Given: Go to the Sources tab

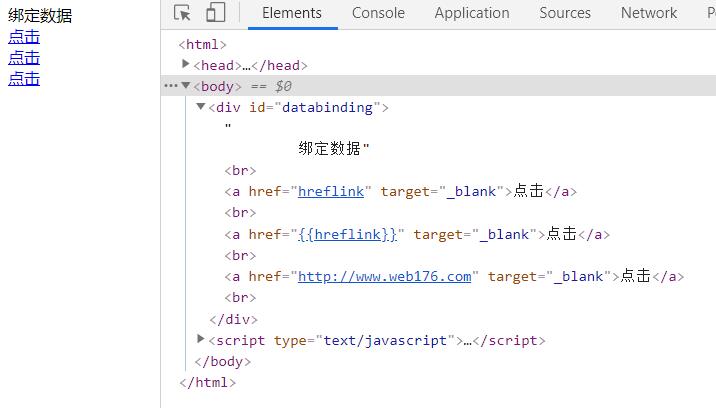Looking at the screenshot, I should tap(565, 13).
